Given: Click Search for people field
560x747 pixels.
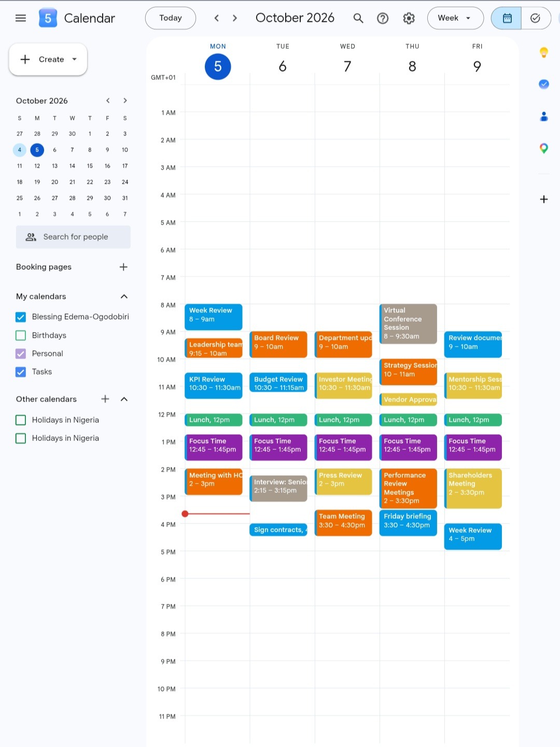Looking at the screenshot, I should [73, 237].
